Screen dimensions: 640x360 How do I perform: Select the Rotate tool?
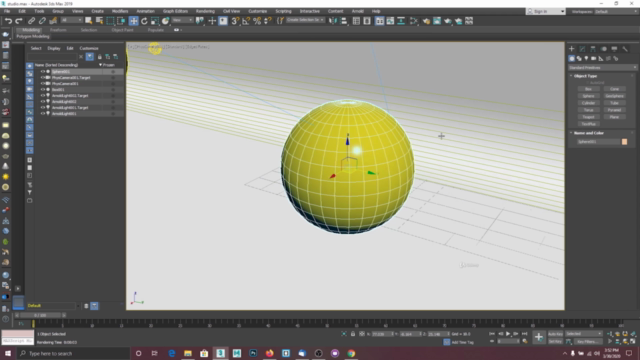[x=144, y=20]
